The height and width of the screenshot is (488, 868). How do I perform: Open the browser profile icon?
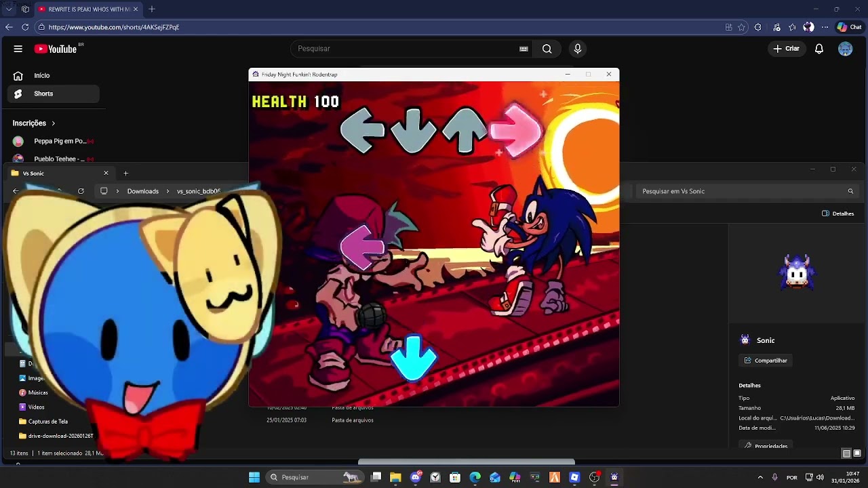pos(808,27)
